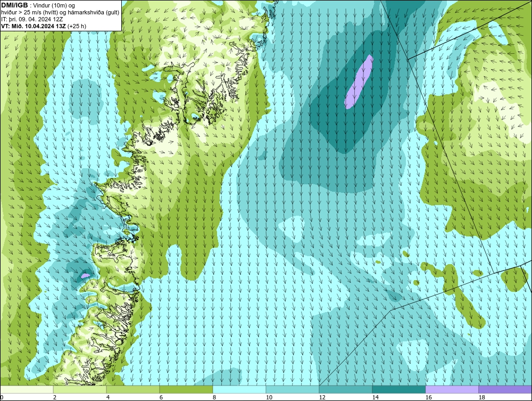Click the 4-6 m/s green legend swatch
The height and width of the screenshot is (401, 532).
pyautogui.click(x=133, y=389)
